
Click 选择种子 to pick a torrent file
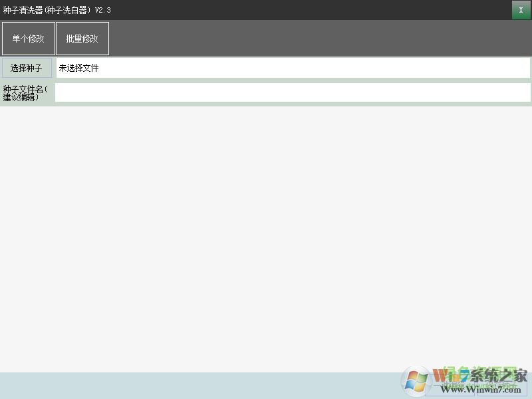[27, 67]
